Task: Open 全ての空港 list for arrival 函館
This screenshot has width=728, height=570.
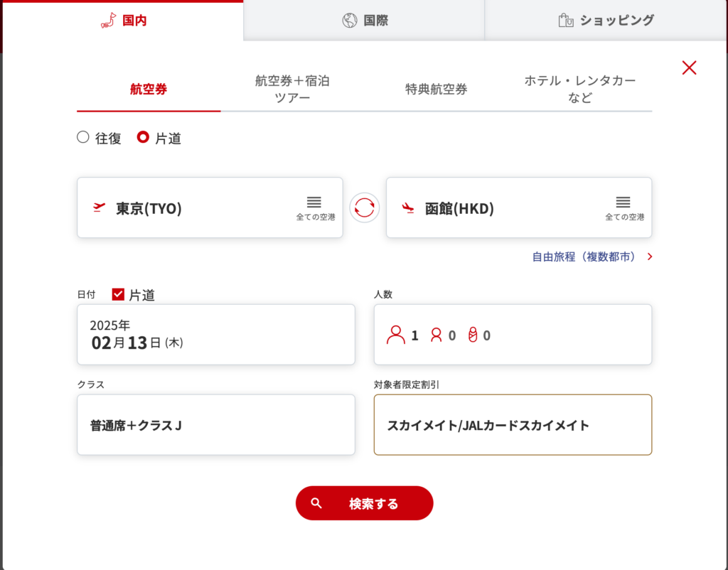Action: pos(624,208)
